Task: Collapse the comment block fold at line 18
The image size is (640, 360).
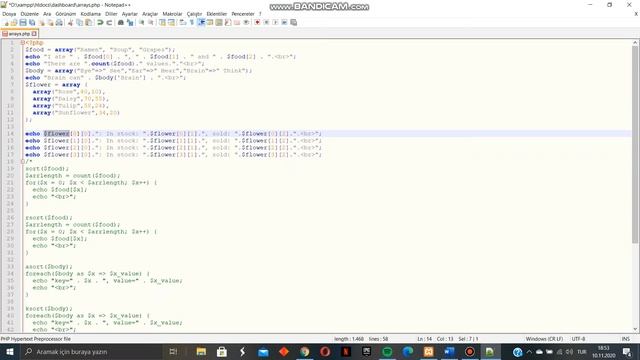Action: (x=22, y=162)
